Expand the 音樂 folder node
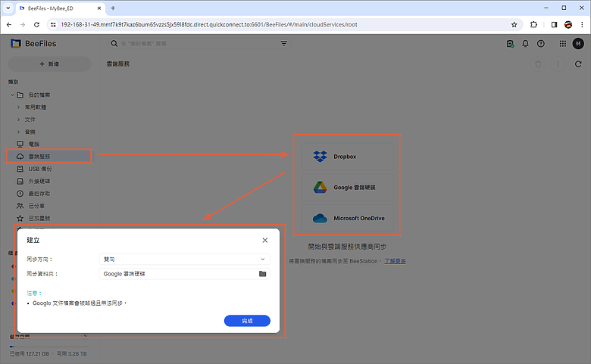 click(x=18, y=132)
